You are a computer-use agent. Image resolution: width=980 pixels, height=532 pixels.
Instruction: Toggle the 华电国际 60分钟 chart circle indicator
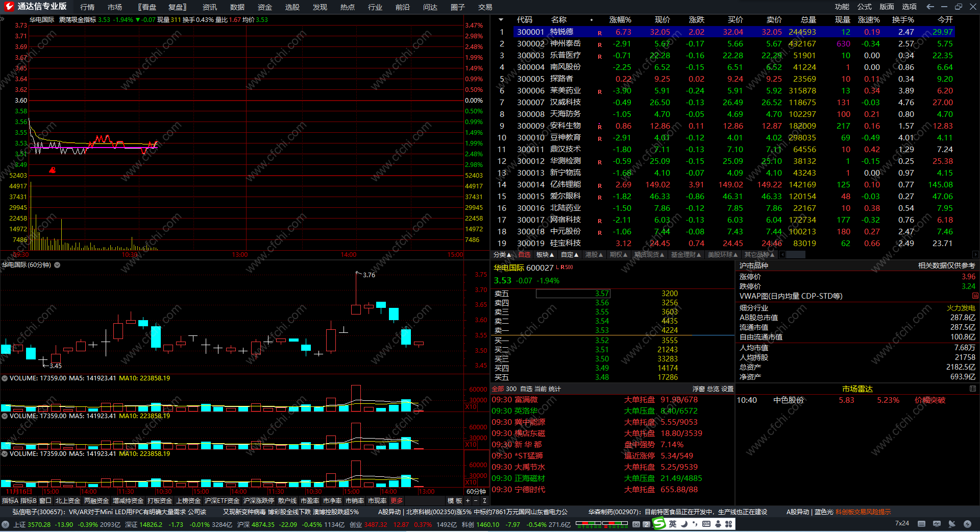pos(57,265)
